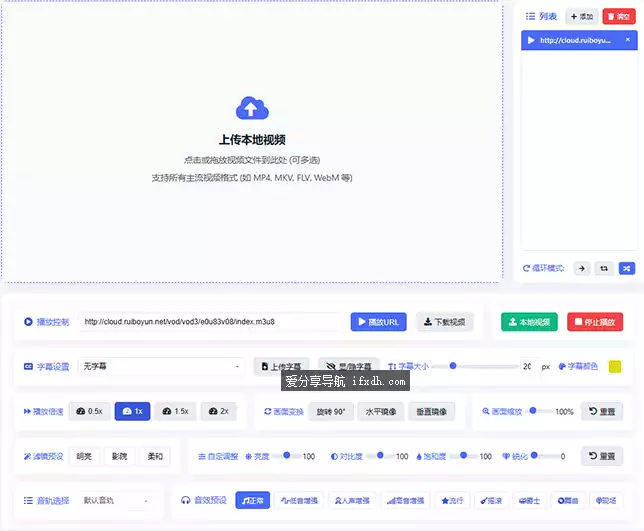
Task: Select the 爵士 jazz audio preset
Action: [x=530, y=501]
